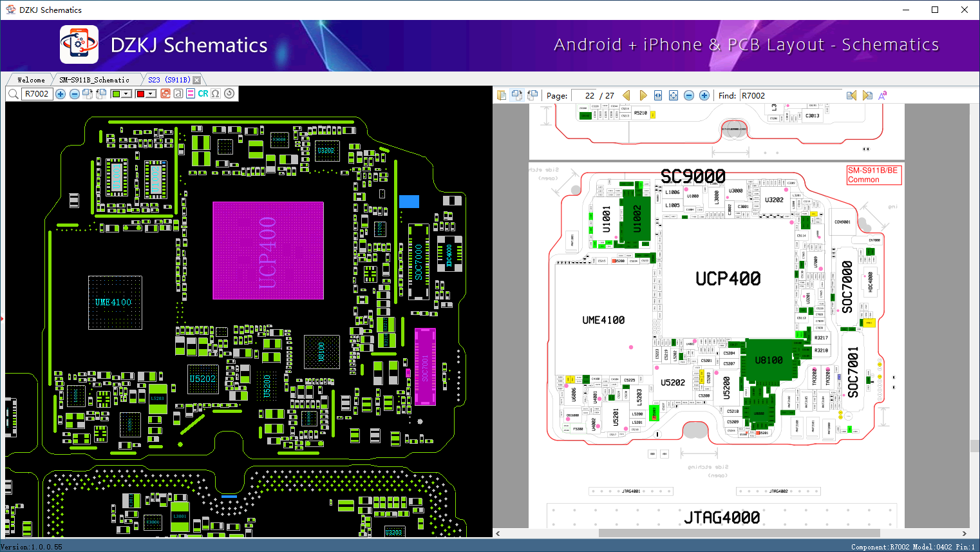Screen dimensions: 980x552
Task: Close the DZKJ Schematics window
Action: point(965,10)
